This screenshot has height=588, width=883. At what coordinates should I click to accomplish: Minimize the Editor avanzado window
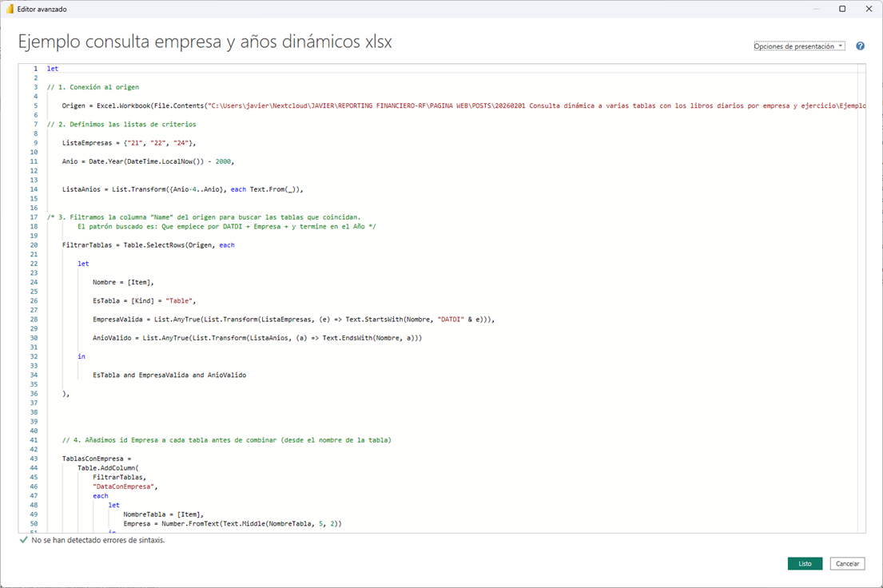(x=815, y=9)
